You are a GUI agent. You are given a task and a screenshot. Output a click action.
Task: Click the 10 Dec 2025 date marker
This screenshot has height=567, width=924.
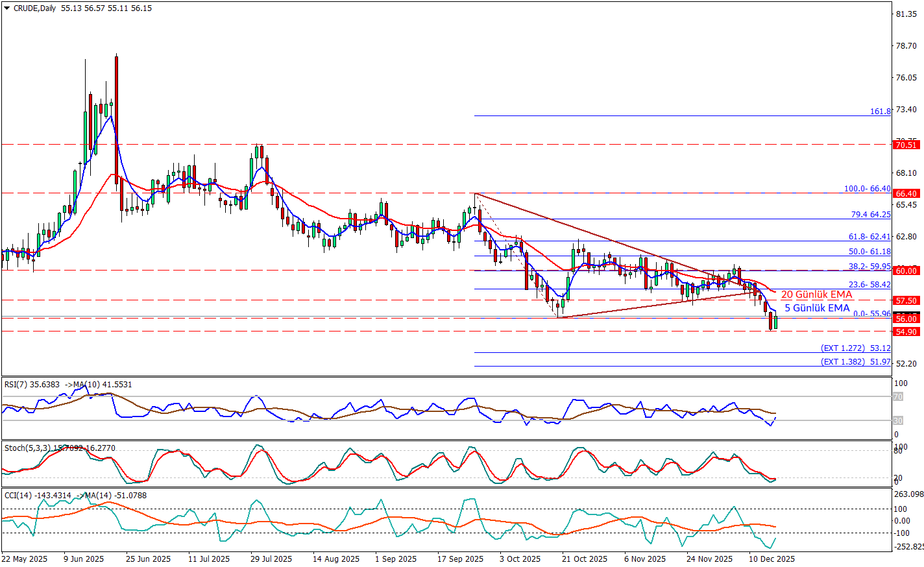(x=772, y=559)
